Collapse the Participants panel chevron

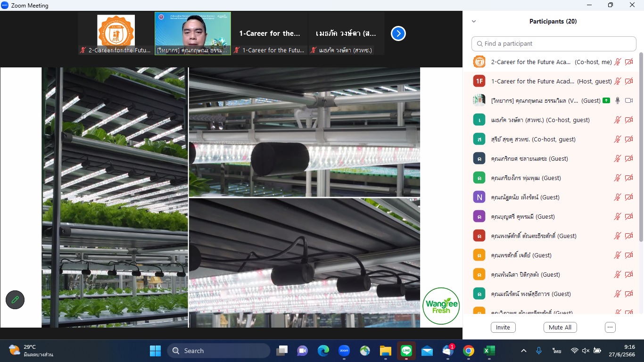474,21
